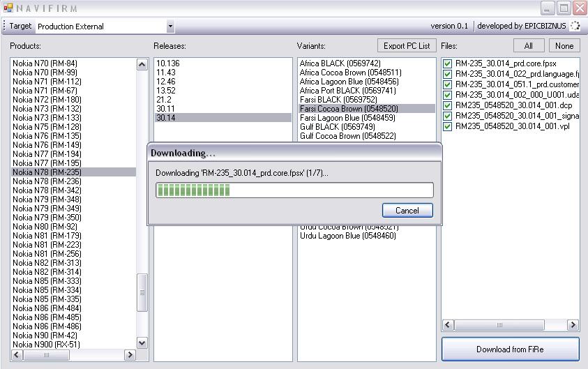Click Products list scroll down arrow
Screen dimensions: 588x369
(x=142, y=342)
